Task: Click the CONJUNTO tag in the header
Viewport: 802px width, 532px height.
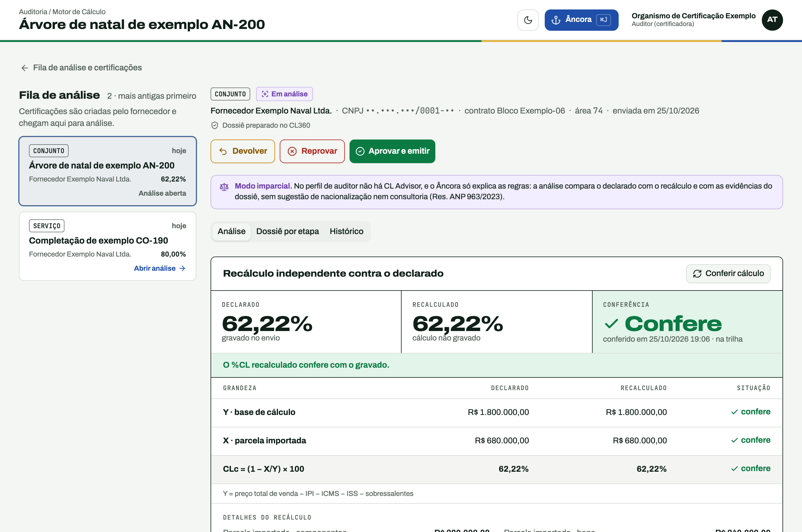Action: coord(230,94)
